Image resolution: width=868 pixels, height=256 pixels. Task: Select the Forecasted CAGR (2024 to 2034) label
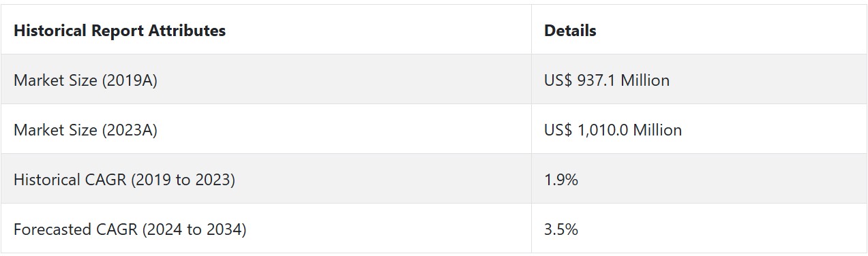130,229
